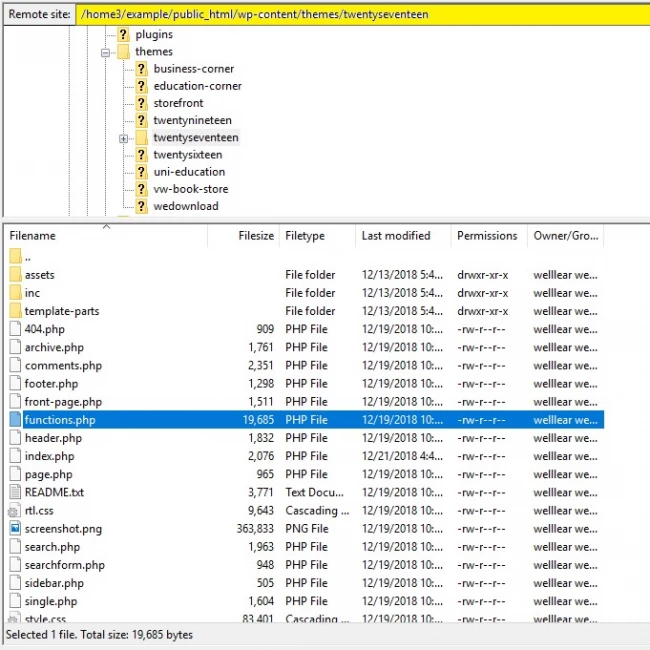Screen dimensions: 650x650
Task: Click the question-mark icon beside wedownload
Action: tap(141, 206)
